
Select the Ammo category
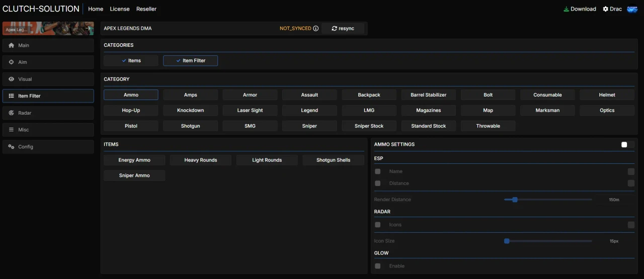131,95
